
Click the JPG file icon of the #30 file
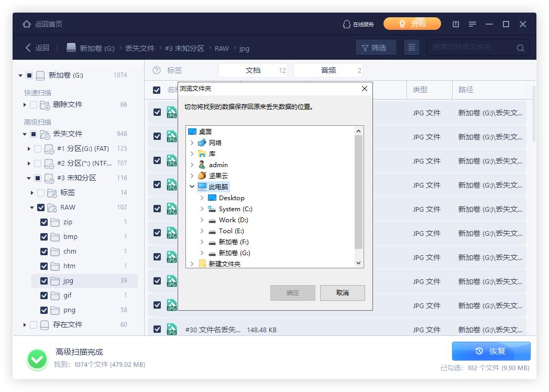[171, 329]
